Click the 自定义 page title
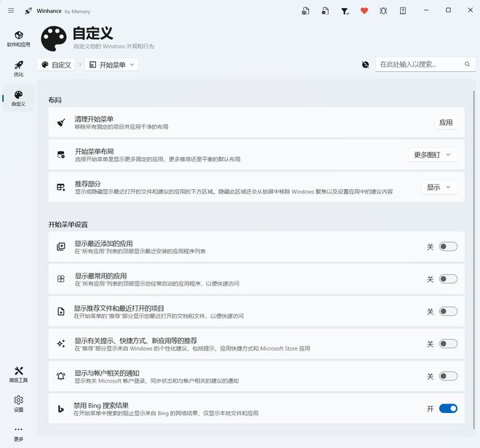 tap(93, 33)
